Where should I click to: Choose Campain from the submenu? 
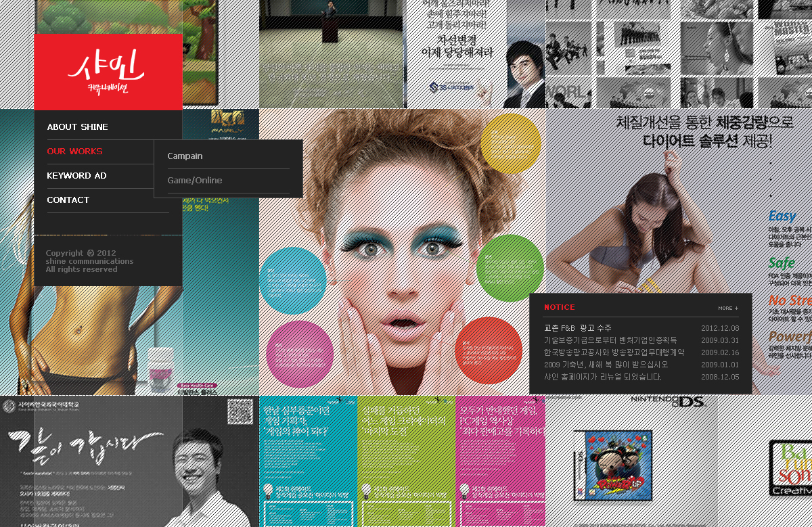(185, 156)
